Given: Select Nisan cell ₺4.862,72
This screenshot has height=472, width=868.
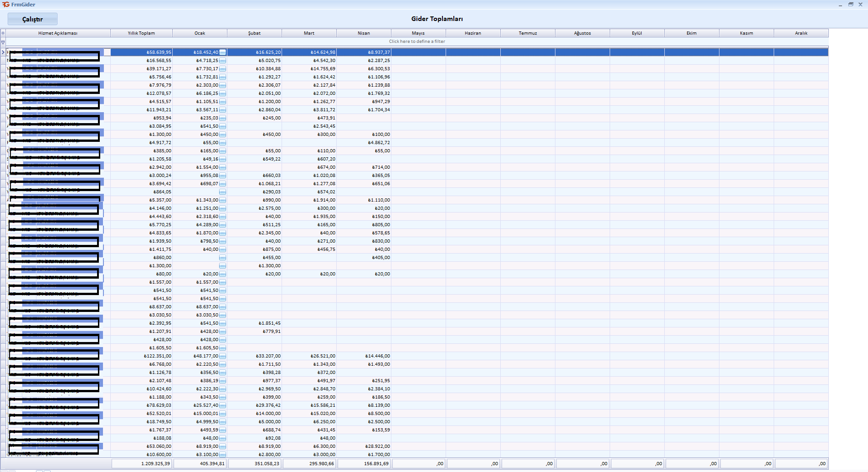Looking at the screenshot, I should coord(364,143).
